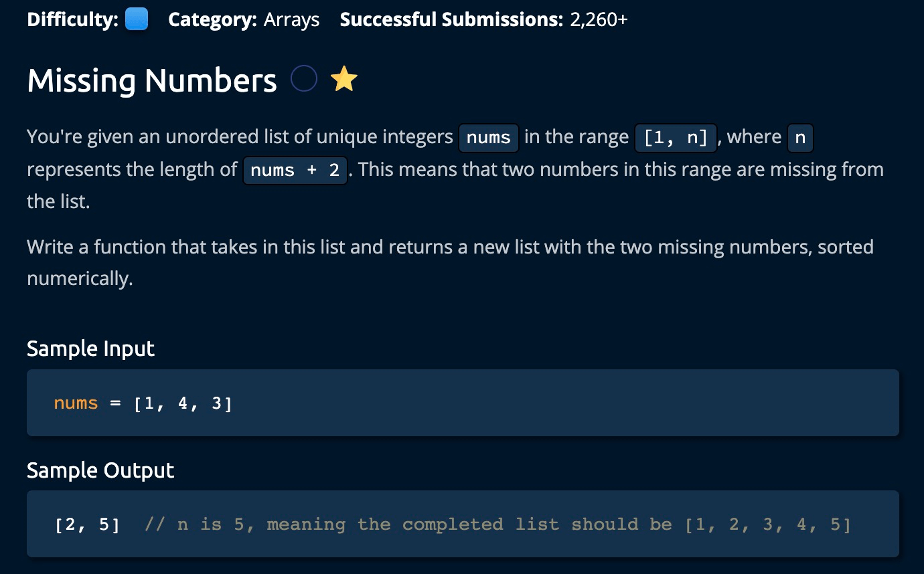Click the [1, n] range code chip

tap(675, 138)
